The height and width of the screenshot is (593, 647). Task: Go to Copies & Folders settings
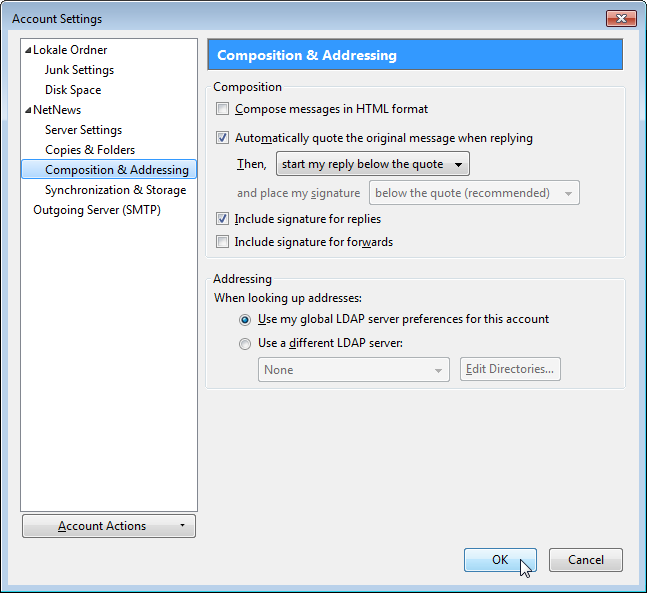(x=90, y=150)
